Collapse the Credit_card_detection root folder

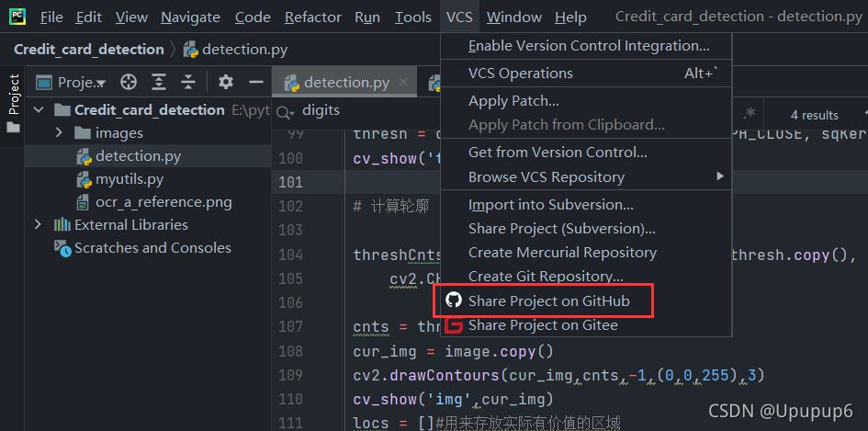(39, 110)
